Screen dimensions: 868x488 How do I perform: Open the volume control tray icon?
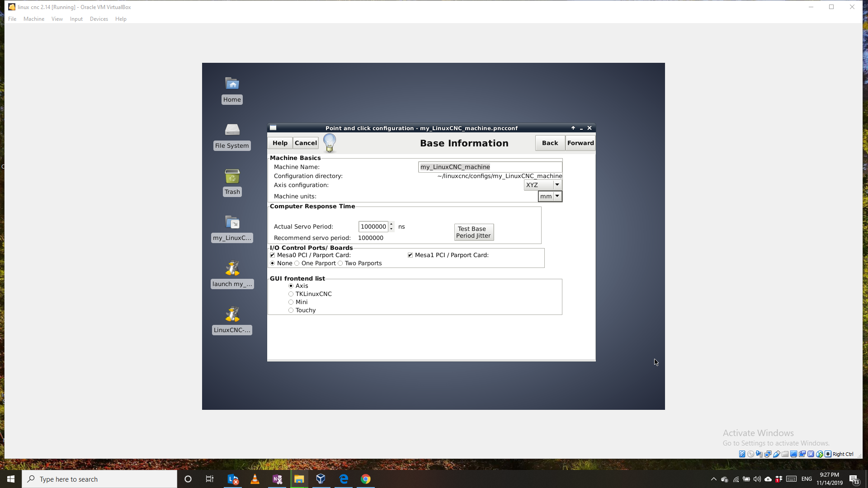(x=757, y=479)
